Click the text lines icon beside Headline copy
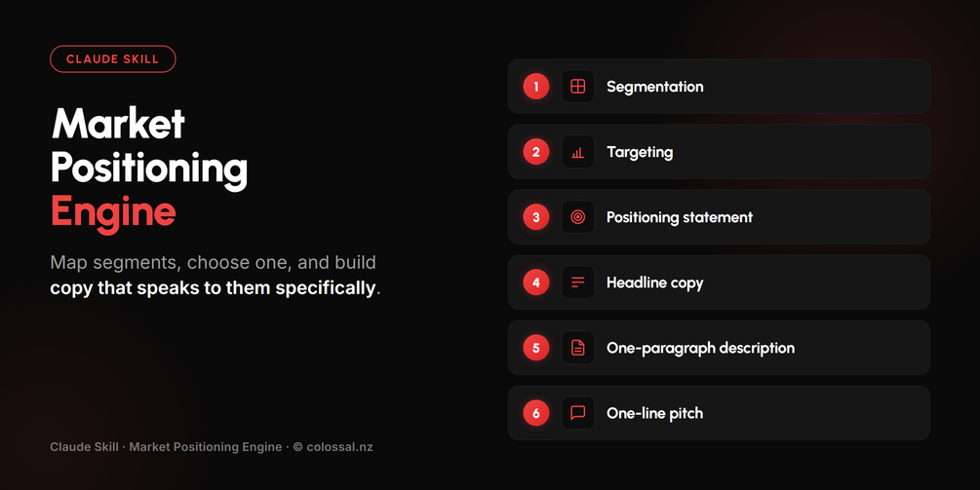Screen dimensions: 980x490 (577, 283)
